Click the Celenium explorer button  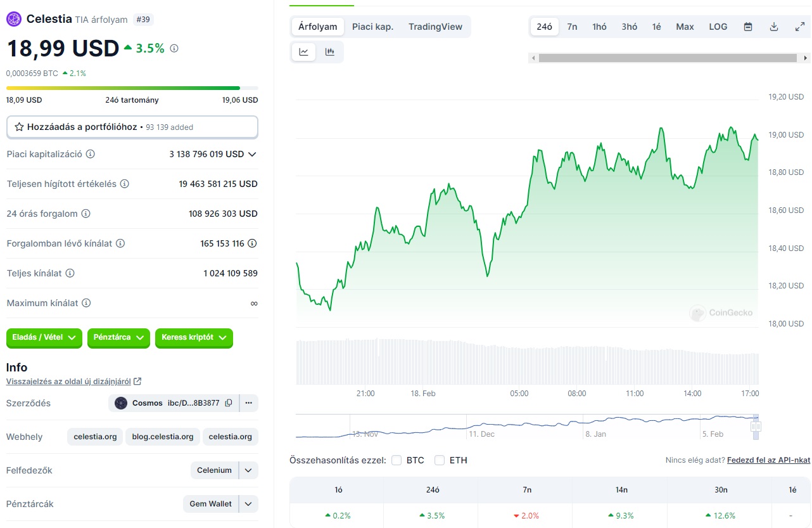pos(215,470)
